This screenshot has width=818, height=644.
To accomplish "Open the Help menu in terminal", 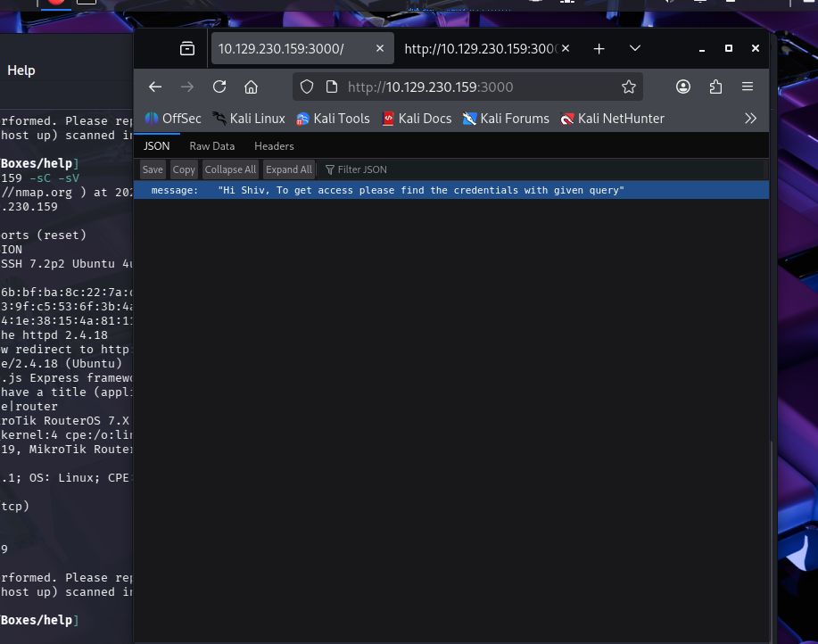I will (x=21, y=70).
